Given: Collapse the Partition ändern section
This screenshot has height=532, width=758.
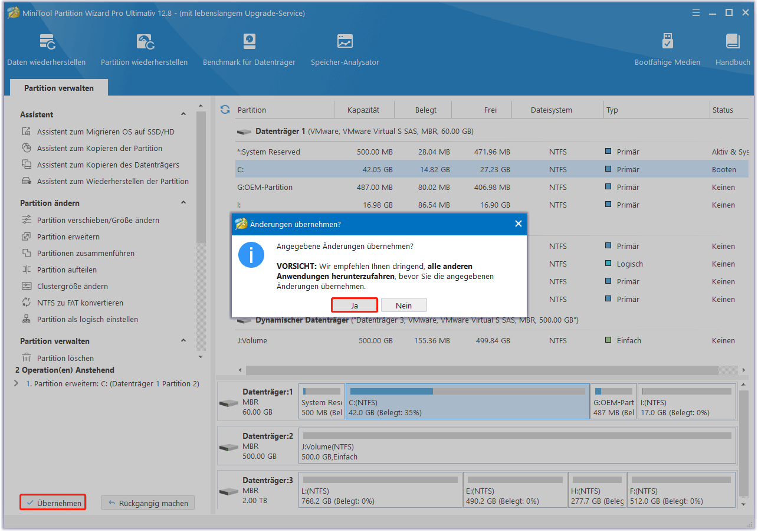Looking at the screenshot, I should 183,203.
